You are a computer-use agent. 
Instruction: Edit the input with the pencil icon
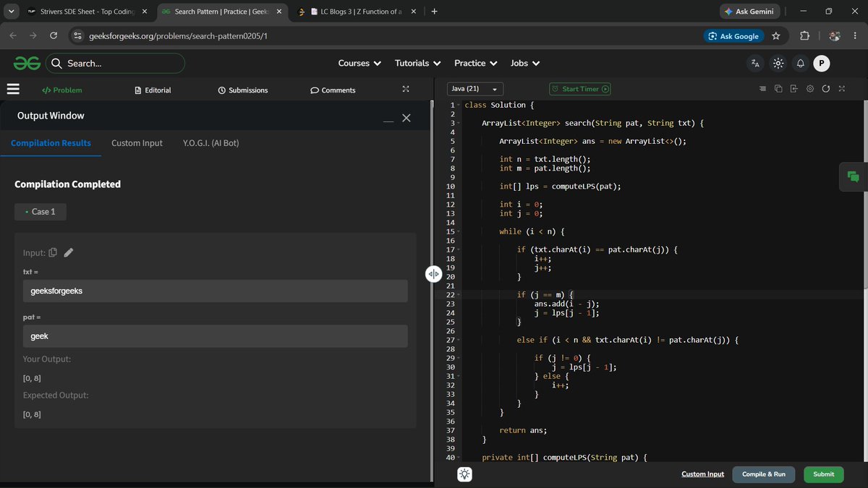click(69, 252)
